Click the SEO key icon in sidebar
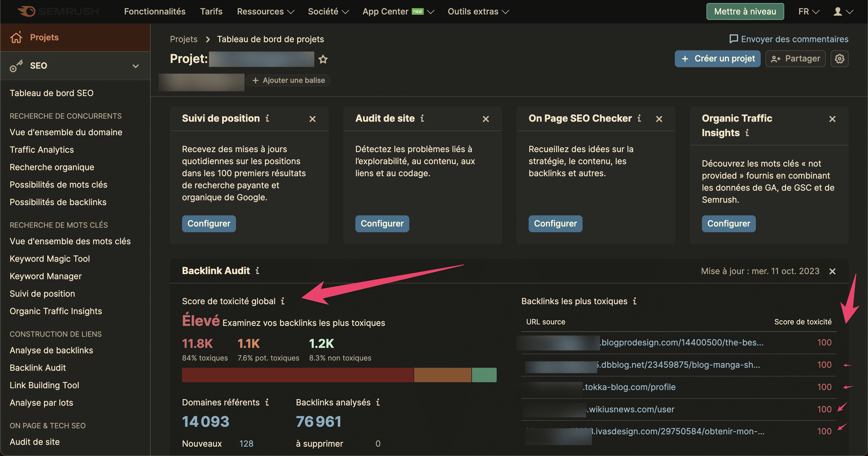The width and height of the screenshot is (868, 456). (16, 66)
